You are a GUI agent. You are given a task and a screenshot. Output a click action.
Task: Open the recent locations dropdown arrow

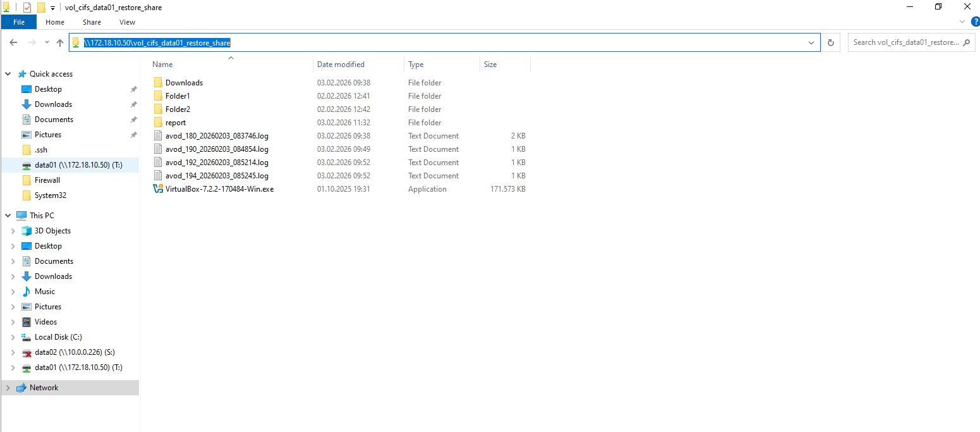(47, 42)
